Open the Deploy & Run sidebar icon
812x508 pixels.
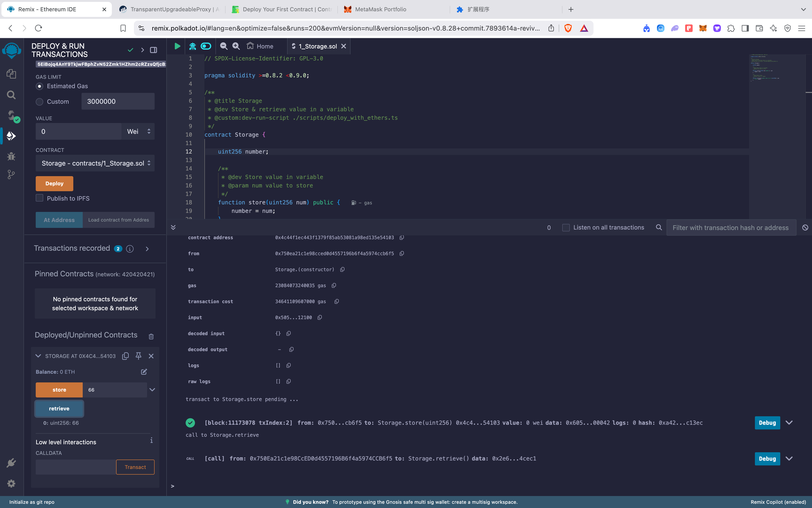pyautogui.click(x=12, y=136)
